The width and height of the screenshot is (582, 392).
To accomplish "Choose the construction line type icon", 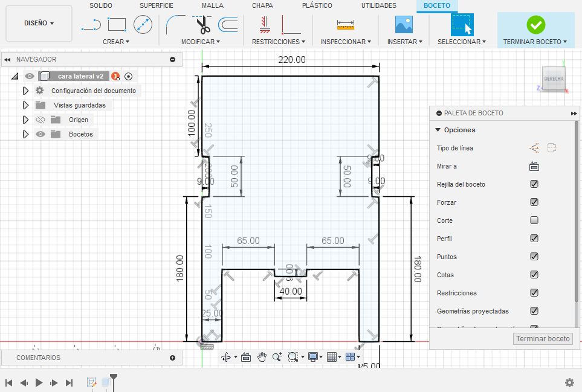I will [534, 148].
